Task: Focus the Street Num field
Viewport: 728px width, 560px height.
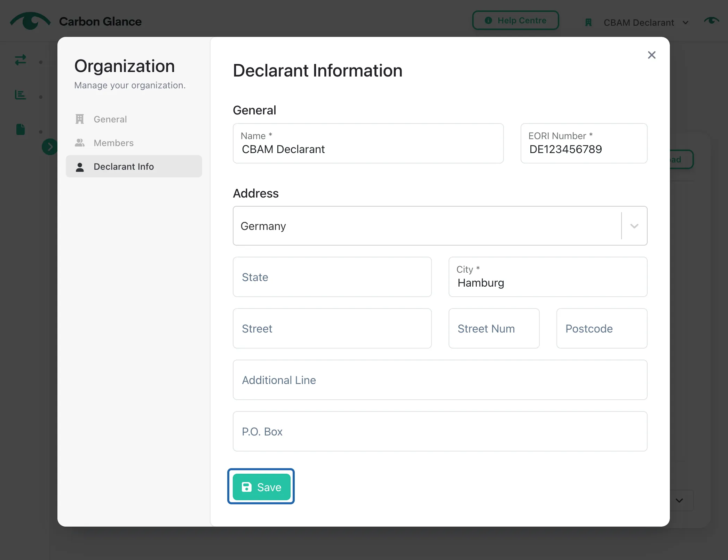Action: (x=494, y=328)
